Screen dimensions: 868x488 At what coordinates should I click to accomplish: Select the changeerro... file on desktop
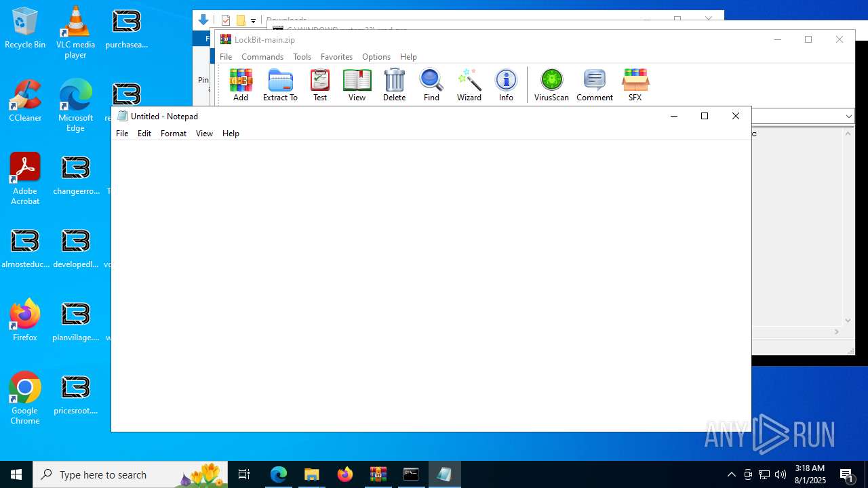click(x=76, y=175)
